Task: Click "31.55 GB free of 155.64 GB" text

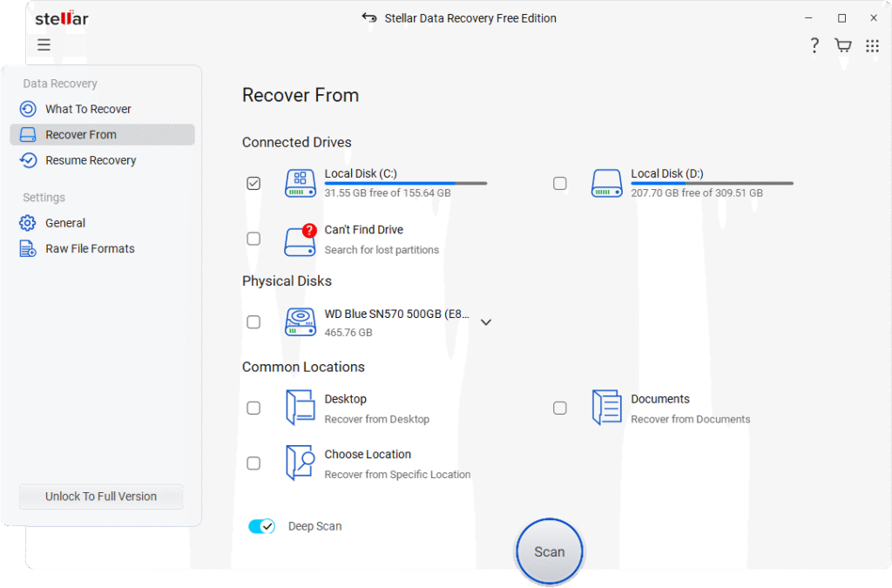Action: coord(388,193)
